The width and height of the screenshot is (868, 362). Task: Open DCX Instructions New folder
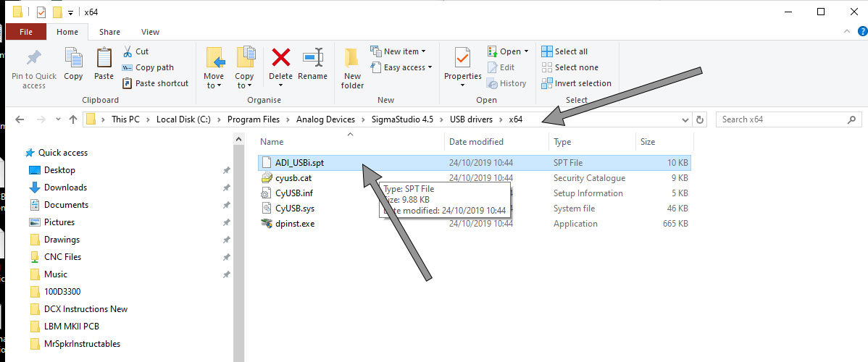click(x=85, y=309)
